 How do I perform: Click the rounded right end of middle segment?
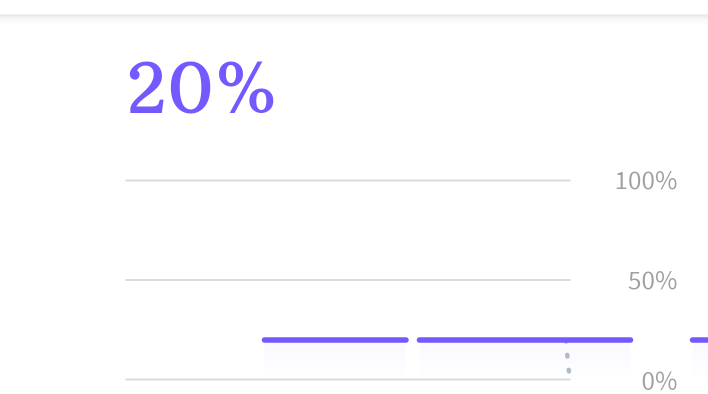point(630,340)
